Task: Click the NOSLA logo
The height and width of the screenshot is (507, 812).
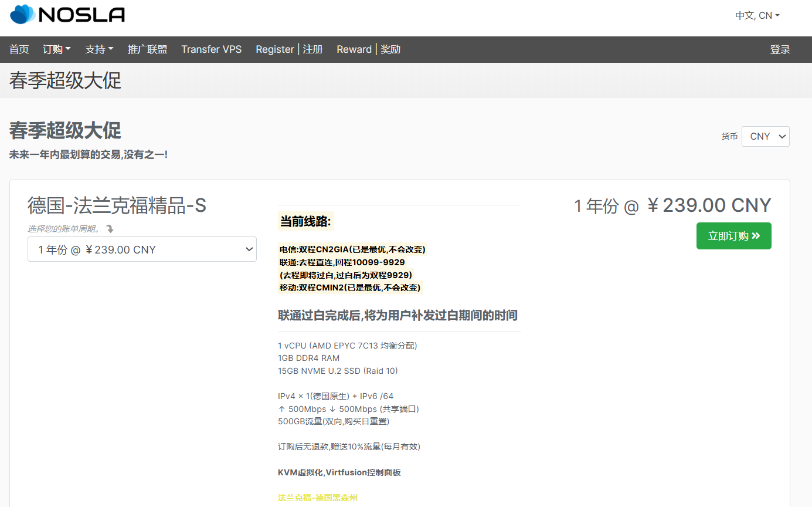Action: pos(66,14)
